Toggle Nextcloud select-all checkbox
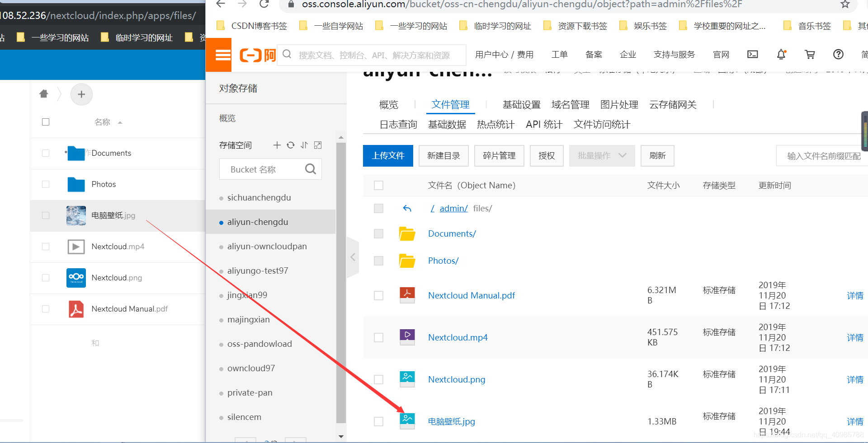The width and height of the screenshot is (868, 443). tap(46, 122)
